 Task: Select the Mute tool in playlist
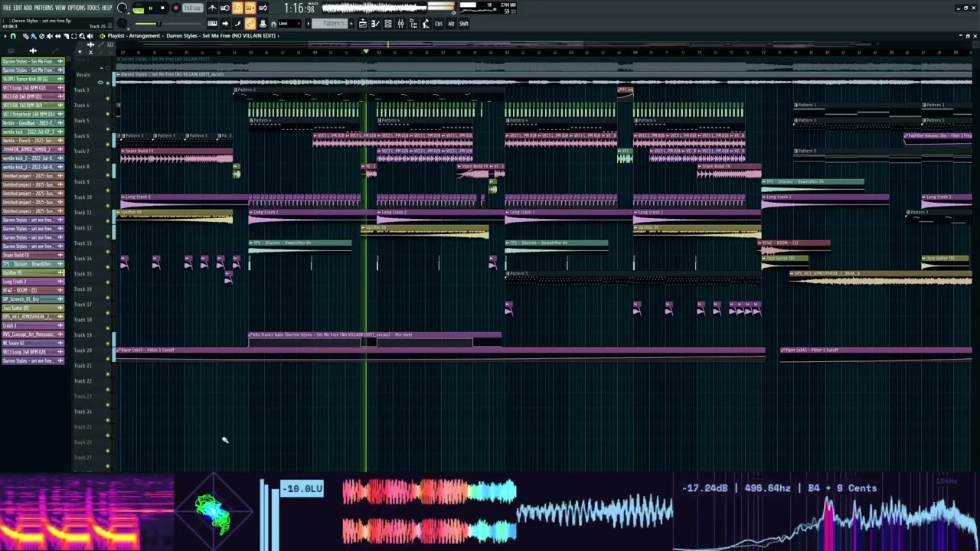(50, 36)
